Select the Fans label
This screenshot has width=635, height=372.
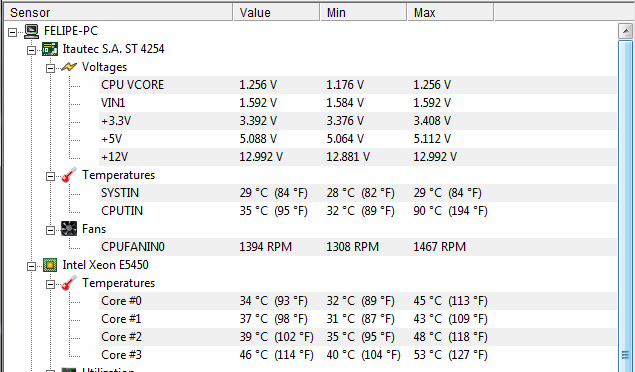coord(94,229)
